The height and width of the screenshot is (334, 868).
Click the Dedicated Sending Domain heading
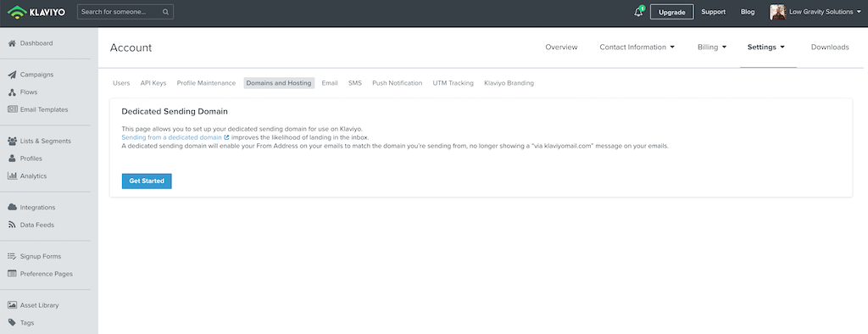tap(175, 111)
